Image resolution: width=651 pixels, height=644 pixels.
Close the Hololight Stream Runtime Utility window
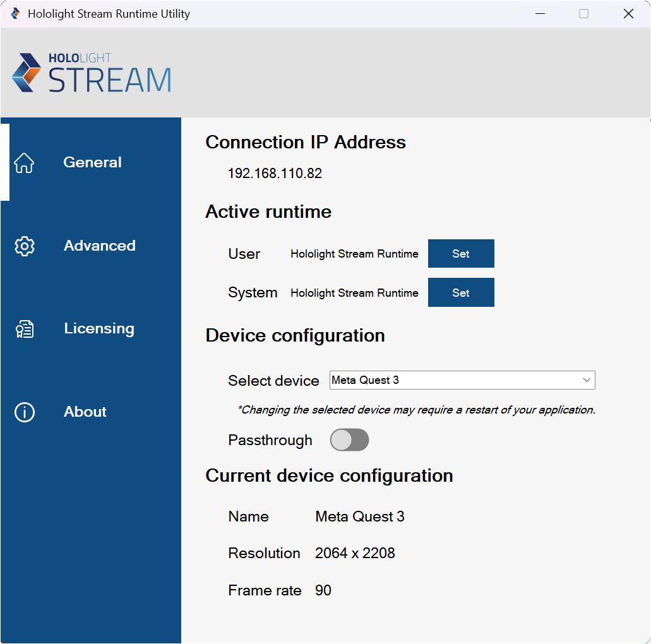628,14
